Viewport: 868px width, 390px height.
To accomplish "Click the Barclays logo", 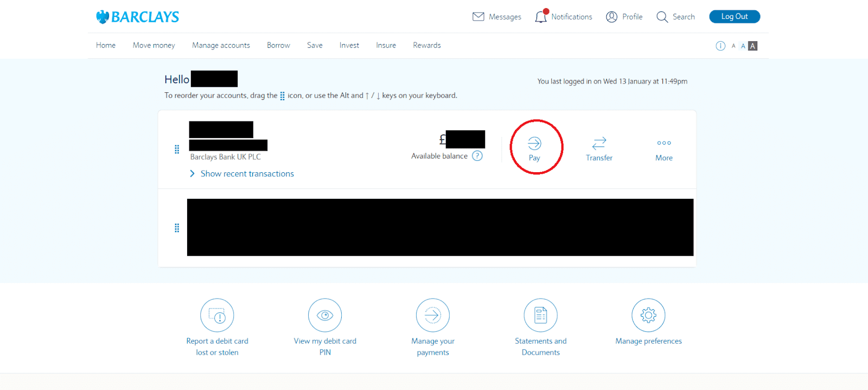I will click(137, 17).
